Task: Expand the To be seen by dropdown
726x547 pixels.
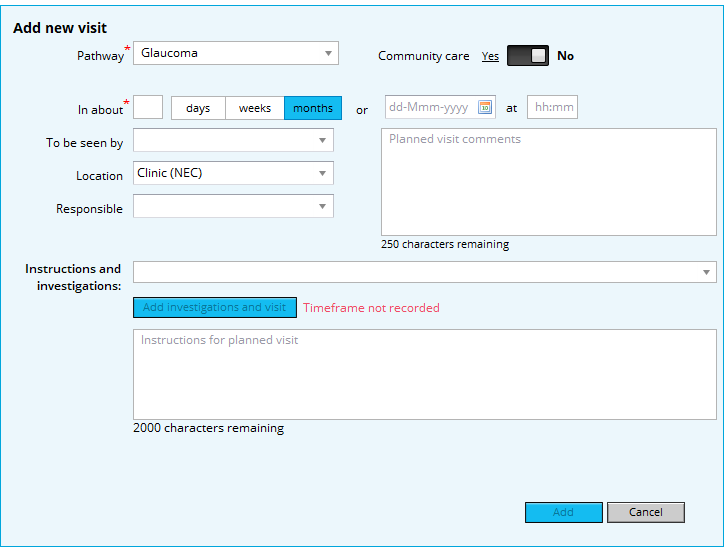Action: tap(233, 141)
